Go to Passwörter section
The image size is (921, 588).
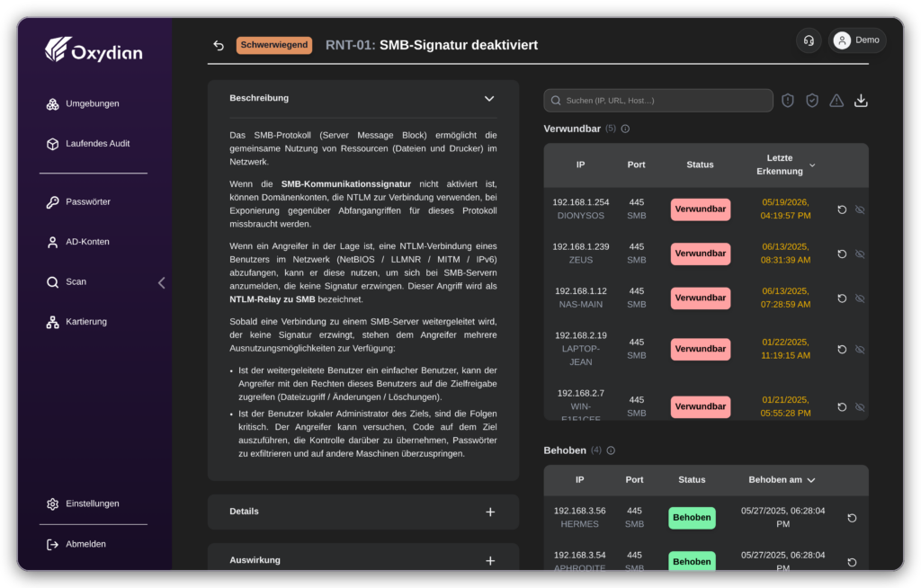(x=78, y=201)
